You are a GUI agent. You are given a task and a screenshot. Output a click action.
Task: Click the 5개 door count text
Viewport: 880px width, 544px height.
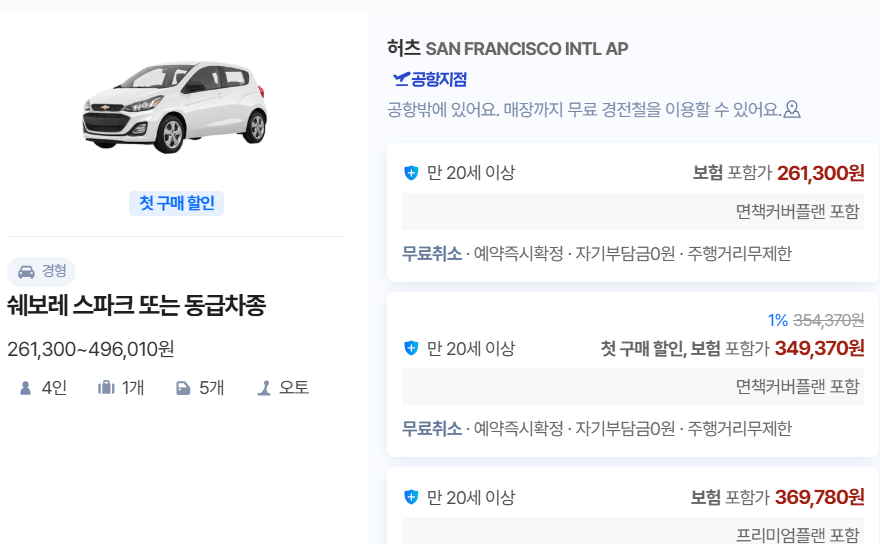pyautogui.click(x=212, y=388)
